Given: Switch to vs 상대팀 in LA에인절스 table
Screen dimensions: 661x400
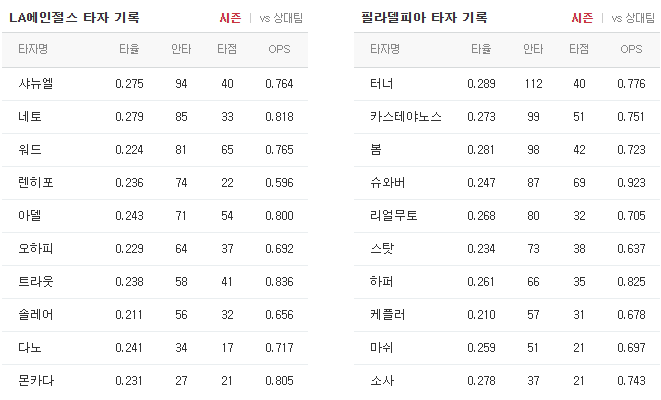Looking at the screenshot, I should pyautogui.click(x=281, y=18).
